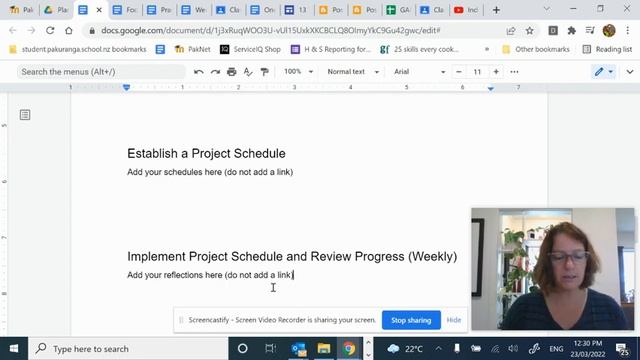Click the right indent ruler marker
This screenshot has height=360, width=640.
(491, 88)
